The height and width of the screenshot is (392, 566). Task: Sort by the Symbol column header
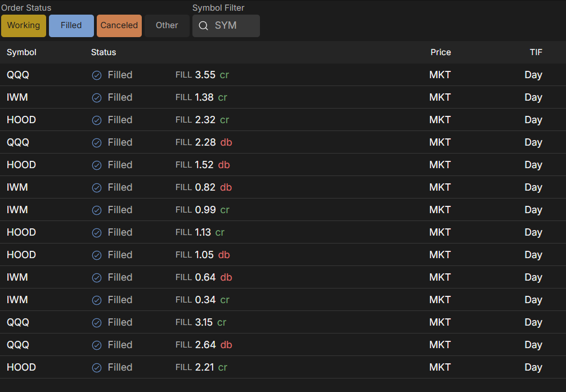[x=21, y=52]
